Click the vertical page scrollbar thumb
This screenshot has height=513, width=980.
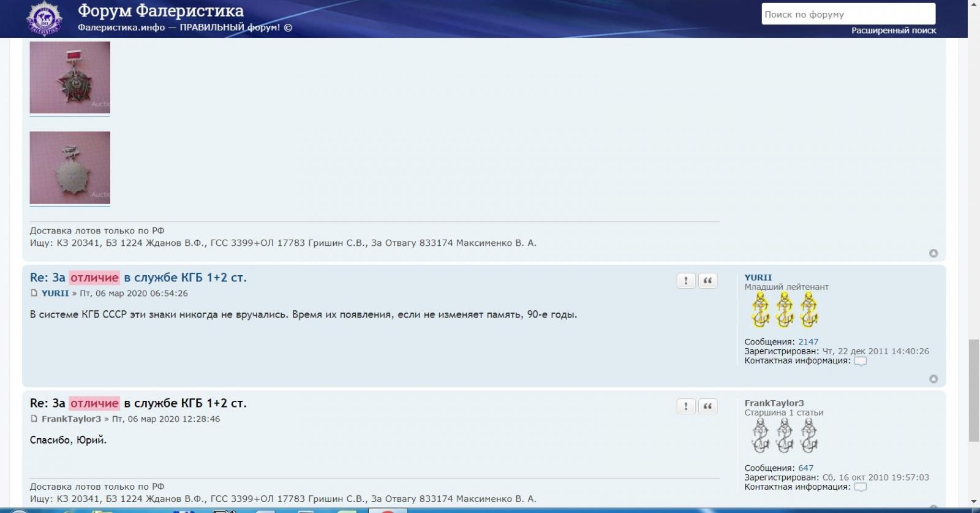coord(973,389)
